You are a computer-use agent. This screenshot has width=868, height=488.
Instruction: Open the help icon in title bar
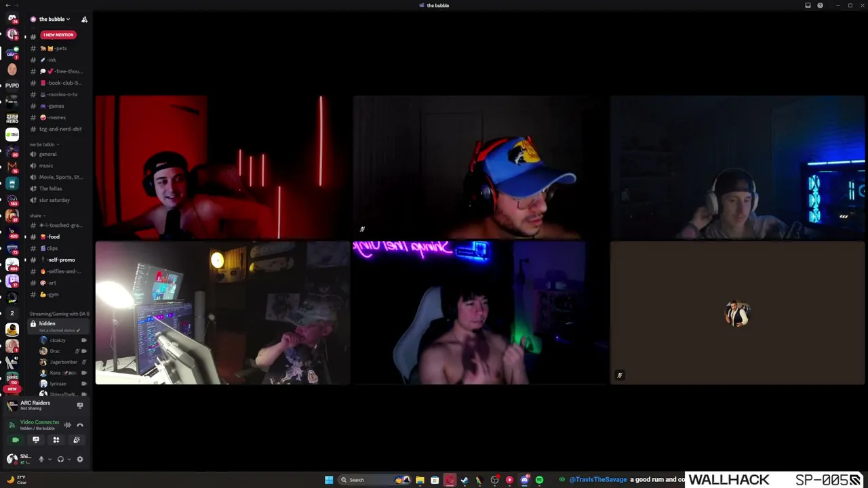(x=820, y=5)
